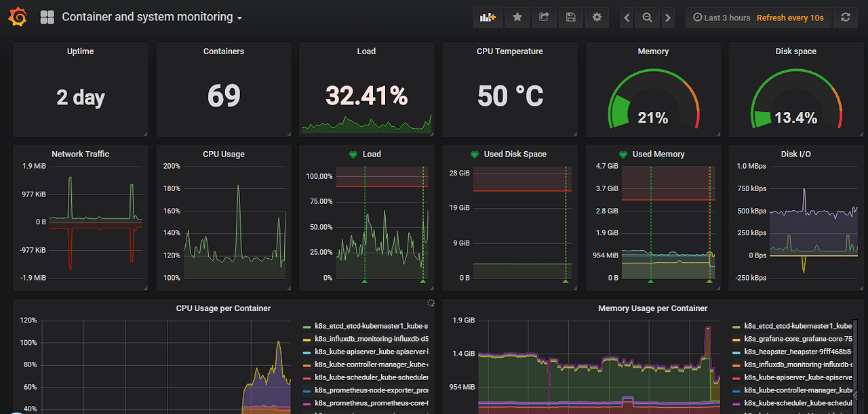Open the Load graph panel title with heart

[x=372, y=154]
